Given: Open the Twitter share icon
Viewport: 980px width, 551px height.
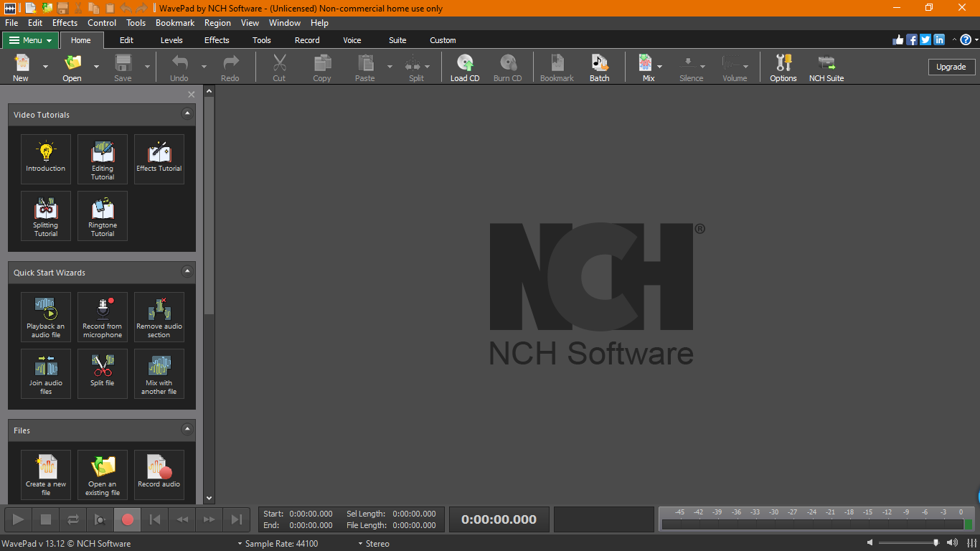Looking at the screenshot, I should 925,40.
